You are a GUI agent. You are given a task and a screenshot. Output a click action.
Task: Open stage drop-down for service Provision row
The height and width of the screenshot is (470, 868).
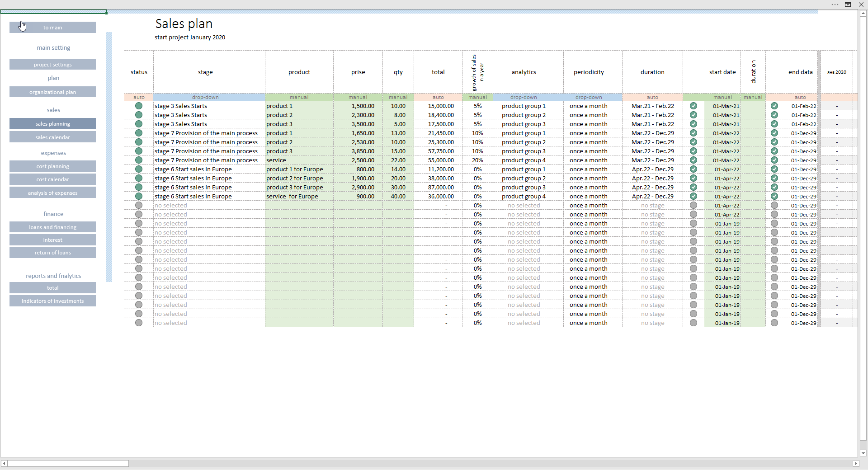coord(209,160)
